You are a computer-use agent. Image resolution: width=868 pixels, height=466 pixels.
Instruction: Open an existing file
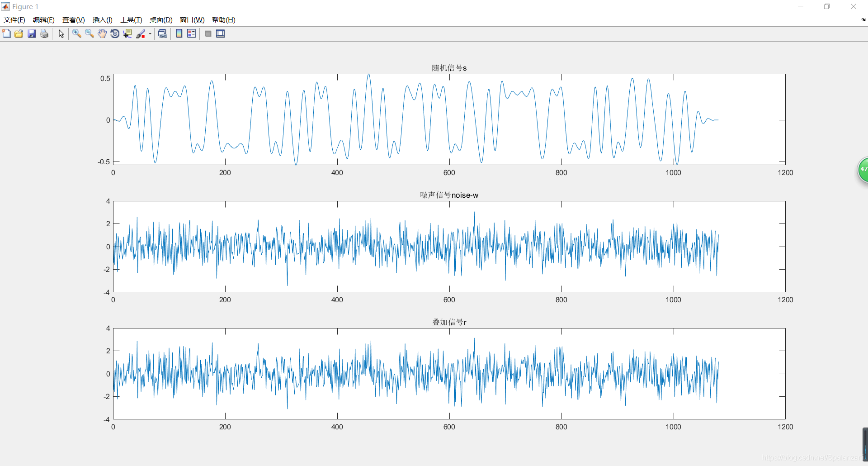(19, 34)
